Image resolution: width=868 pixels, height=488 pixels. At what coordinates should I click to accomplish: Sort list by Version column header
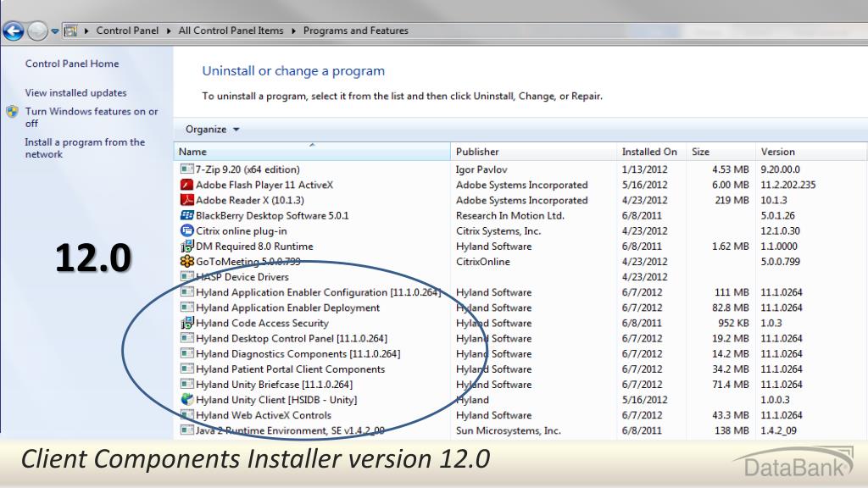(811, 152)
